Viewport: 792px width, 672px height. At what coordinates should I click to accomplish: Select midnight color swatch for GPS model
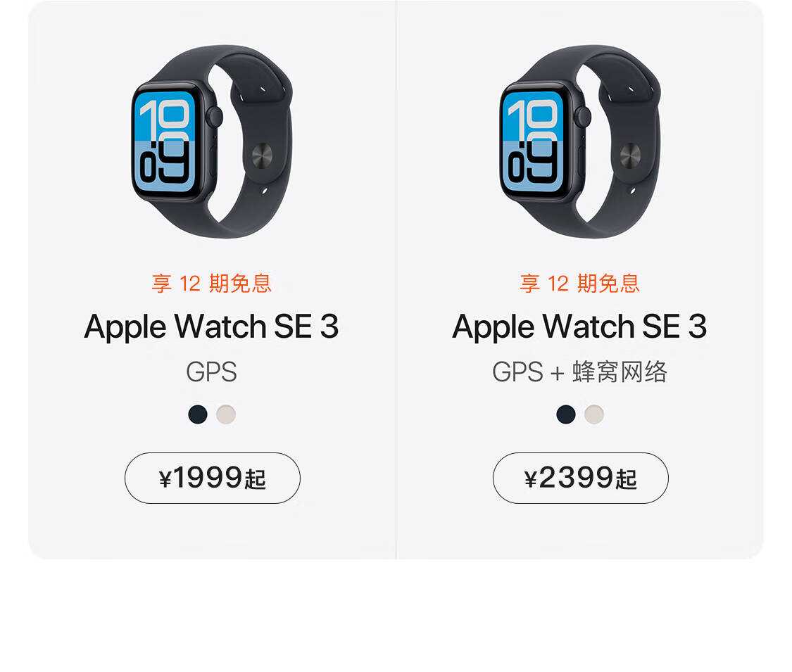(198, 414)
